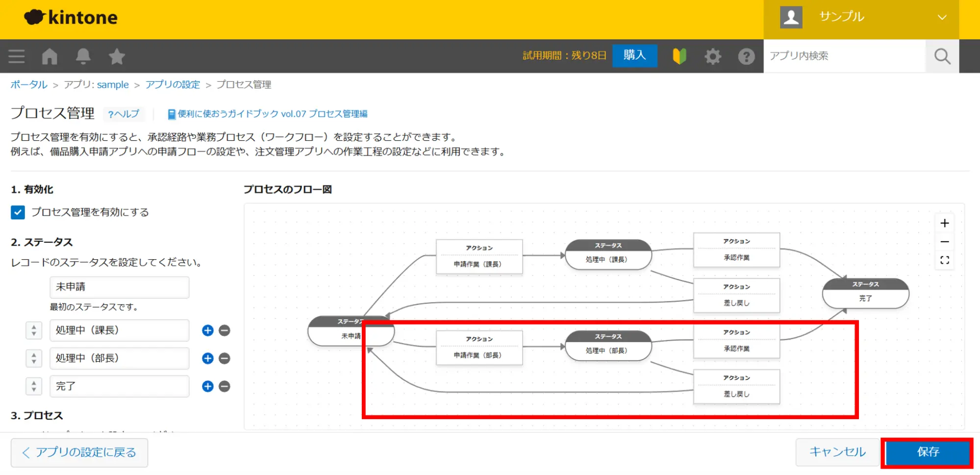Open the hamburger navigation menu
980x475 pixels.
[17, 56]
